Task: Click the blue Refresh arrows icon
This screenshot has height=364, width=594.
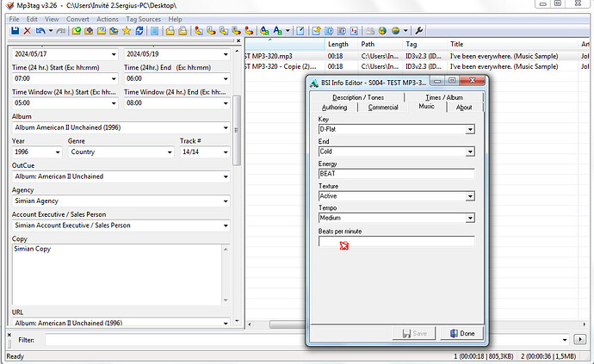Action: [x=139, y=31]
